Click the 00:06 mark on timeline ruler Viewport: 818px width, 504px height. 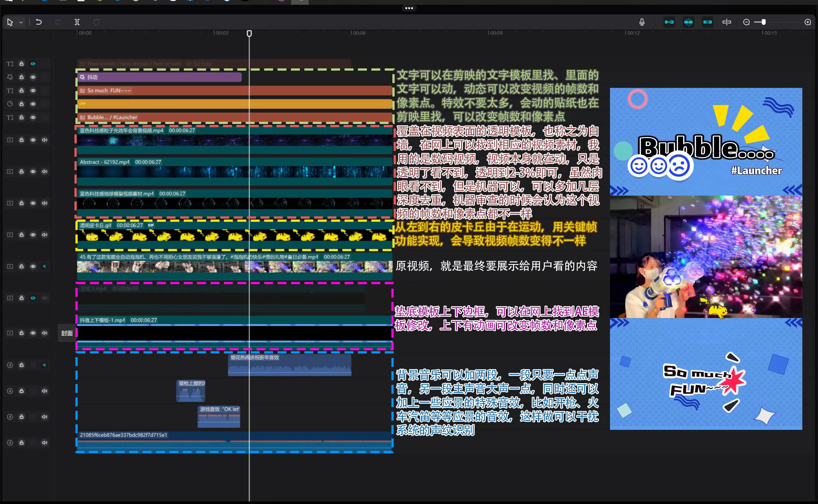[x=359, y=33]
